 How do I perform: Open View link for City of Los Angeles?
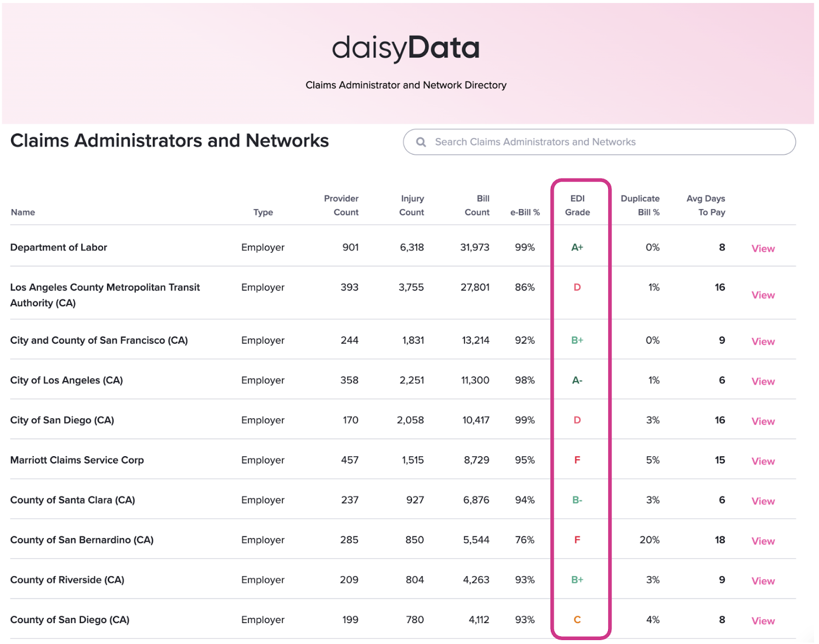point(762,382)
